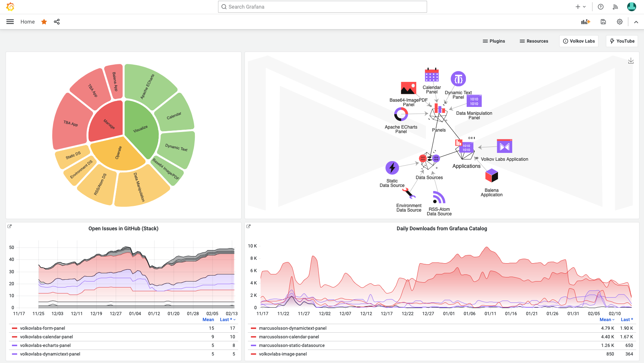644x363 pixels.
Task: Toggle marcusolsson-calendar-panel series in legend
Action: (289, 337)
